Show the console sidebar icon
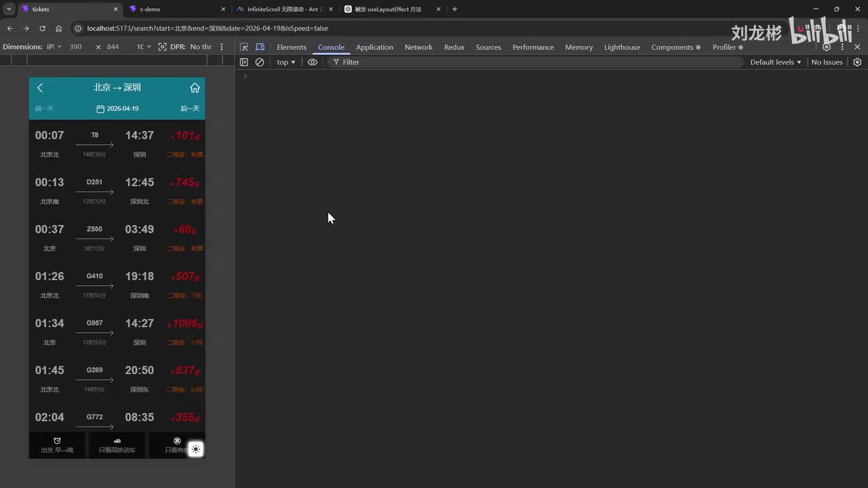The width and height of the screenshot is (868, 488). [x=244, y=62]
